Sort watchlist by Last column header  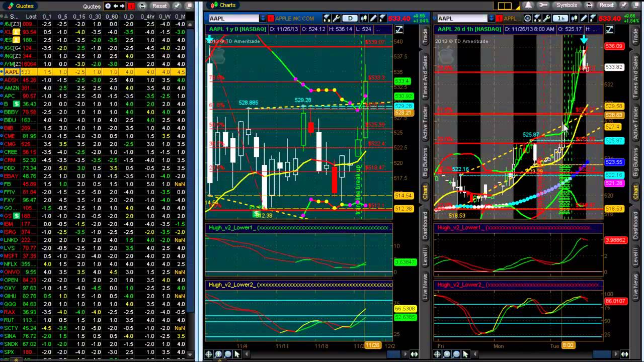pos(31,16)
